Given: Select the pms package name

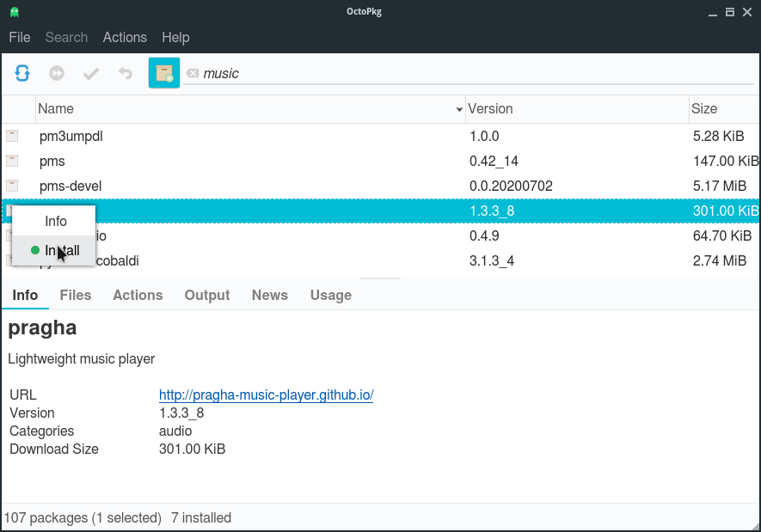Looking at the screenshot, I should pyautogui.click(x=52, y=161).
